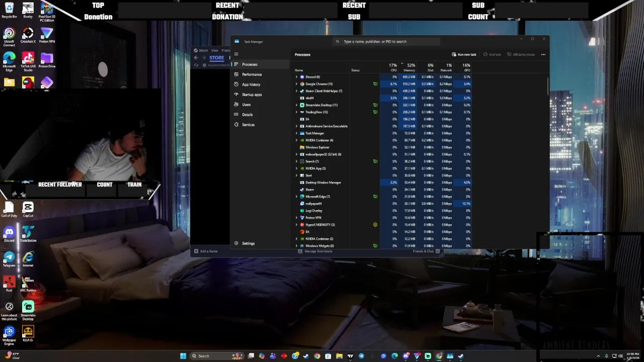Launch ARC Raiders desktop shortcut
The width and height of the screenshot is (644, 362).
(28, 284)
